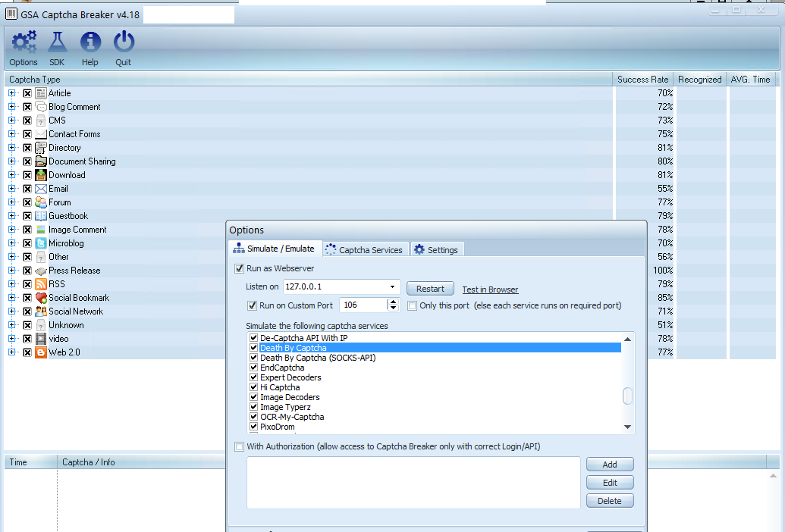This screenshot has height=532, width=785.
Task: Click the AVG. Time column header
Action: coord(750,79)
